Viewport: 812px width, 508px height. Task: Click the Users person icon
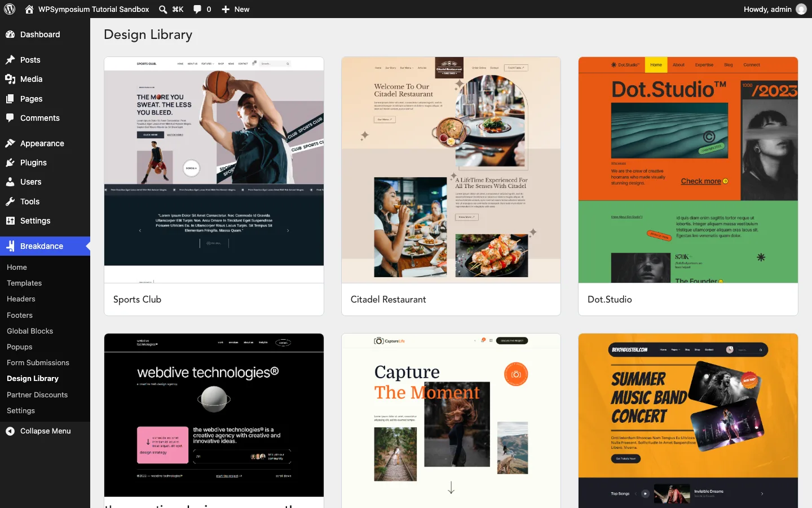click(10, 182)
